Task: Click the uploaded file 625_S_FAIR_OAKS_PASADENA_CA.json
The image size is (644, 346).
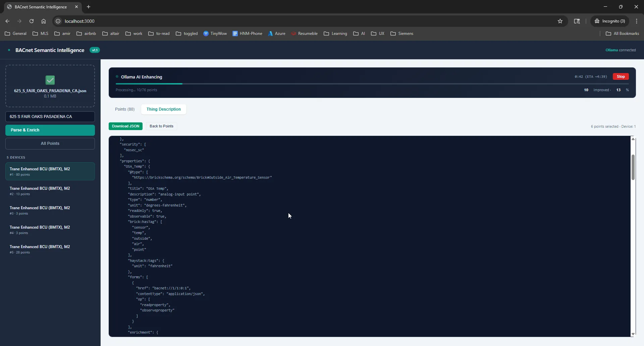Action: tap(50, 91)
